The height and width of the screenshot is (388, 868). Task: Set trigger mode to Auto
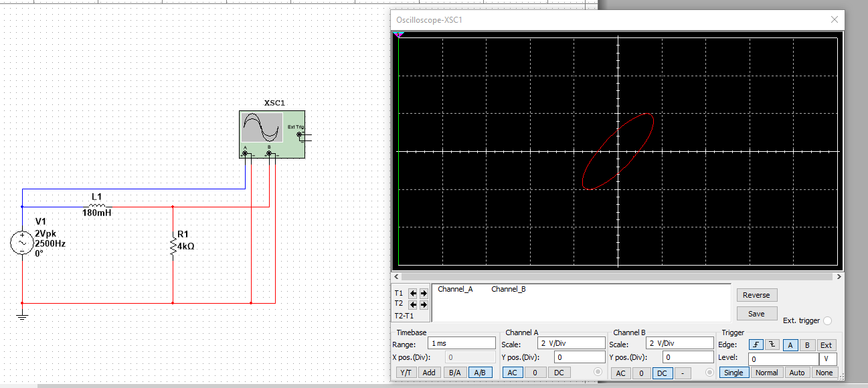point(798,372)
